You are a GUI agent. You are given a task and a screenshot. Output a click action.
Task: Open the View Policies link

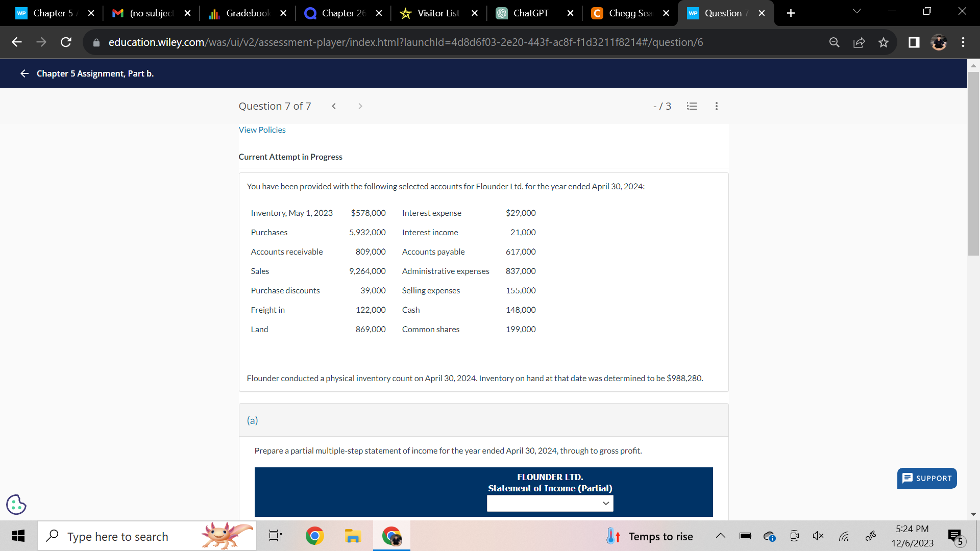262,130
